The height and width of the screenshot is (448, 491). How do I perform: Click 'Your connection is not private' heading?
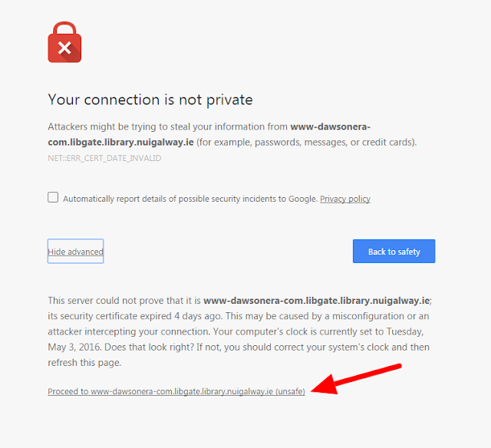click(150, 100)
